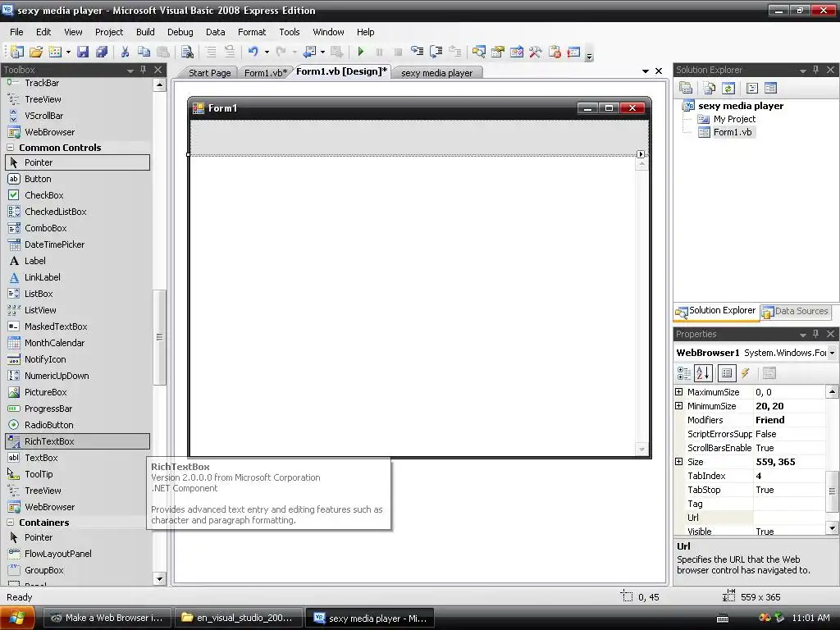Open the WebBrowser1 object selector dropdown
840x630 pixels.
click(x=832, y=353)
